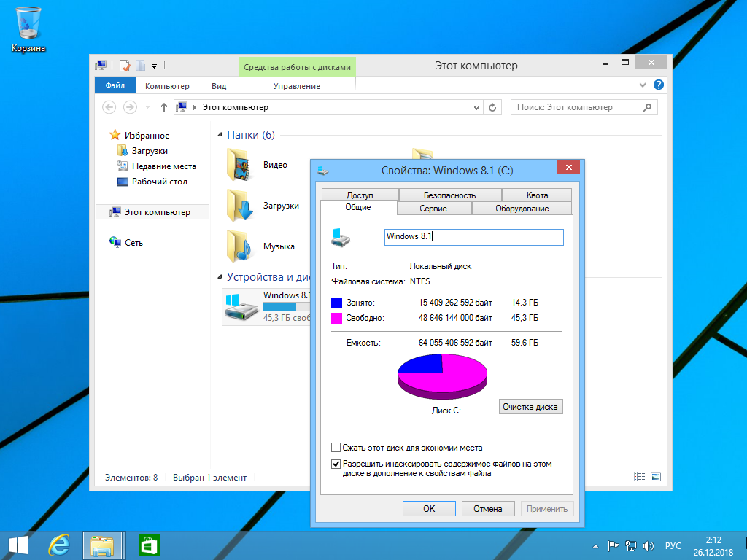747x560 pixels.
Task: Click the Очистка диска button
Action: (531, 407)
